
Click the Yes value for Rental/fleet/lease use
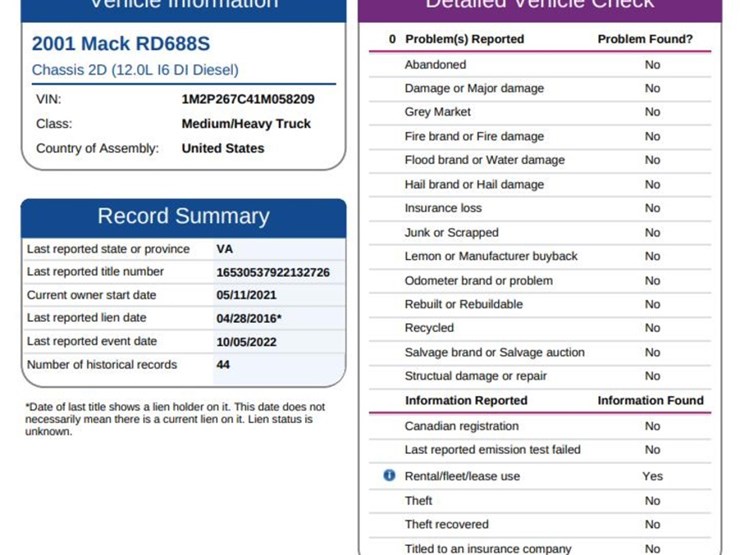point(652,476)
